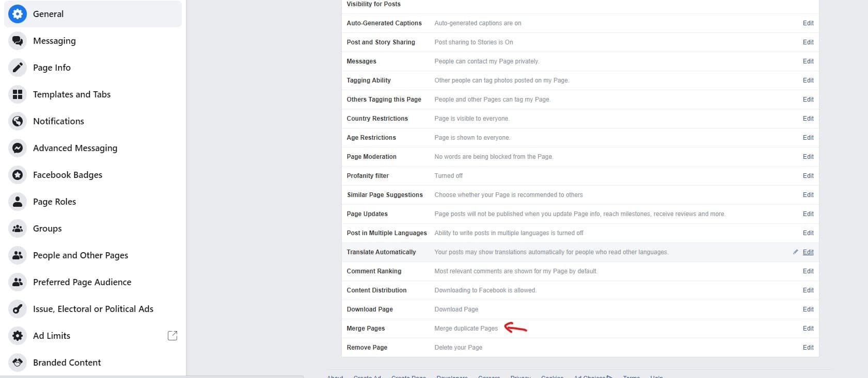Click the General gear icon in sidebar
The image size is (868, 378).
coord(18,14)
